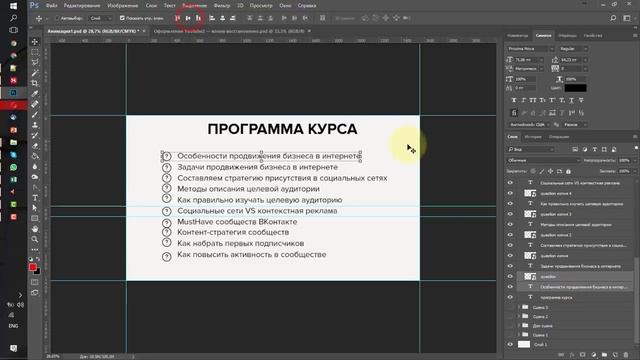Create new adjustment layer icon

pyautogui.click(x=593, y=355)
